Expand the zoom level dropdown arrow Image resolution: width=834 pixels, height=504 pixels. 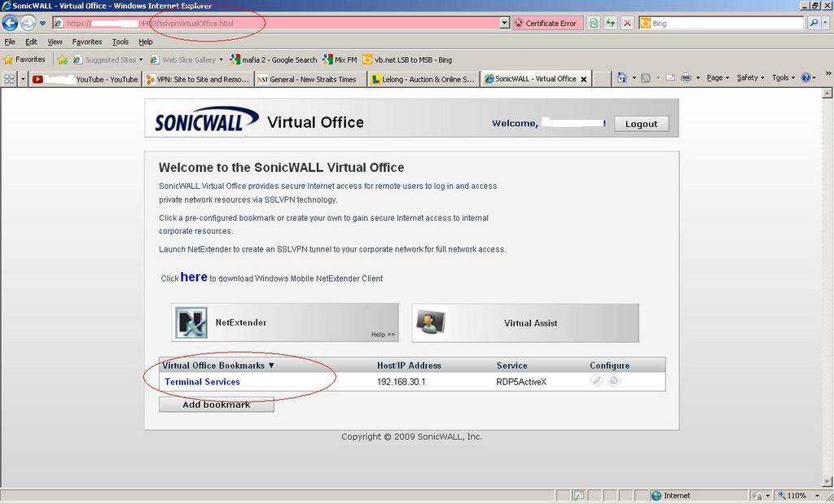(x=817, y=496)
